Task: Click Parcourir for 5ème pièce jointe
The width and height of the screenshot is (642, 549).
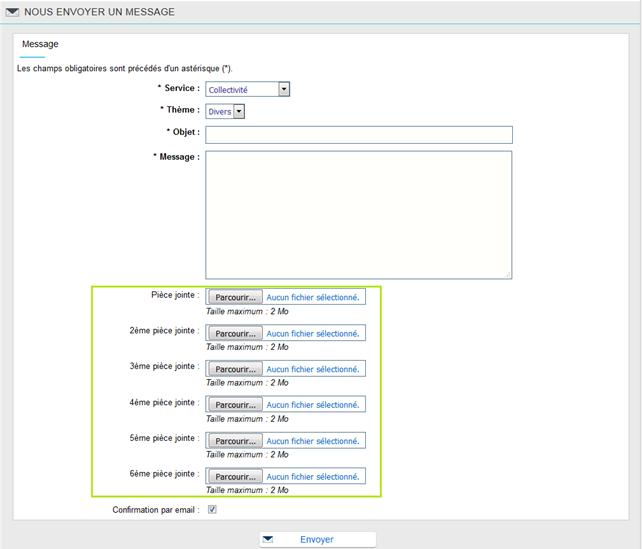Action: (235, 441)
